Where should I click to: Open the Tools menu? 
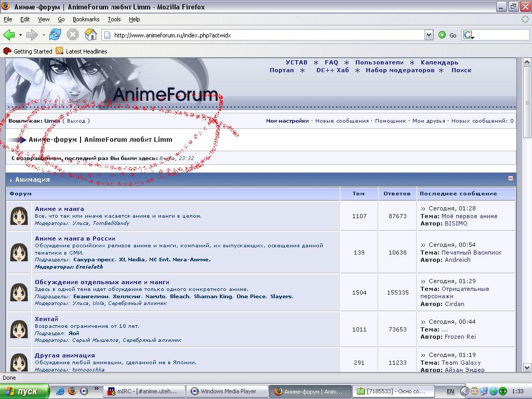(x=114, y=19)
